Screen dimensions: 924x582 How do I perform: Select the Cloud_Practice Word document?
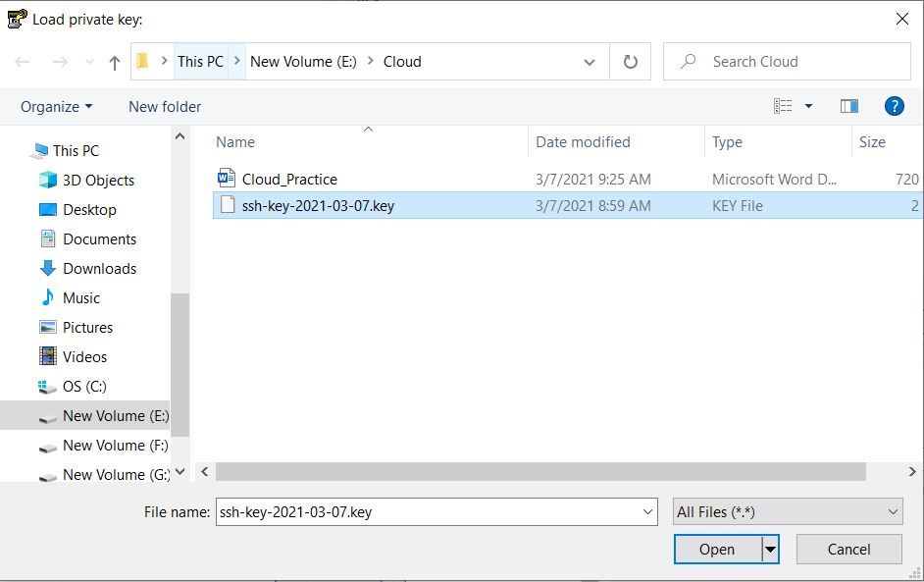(289, 180)
